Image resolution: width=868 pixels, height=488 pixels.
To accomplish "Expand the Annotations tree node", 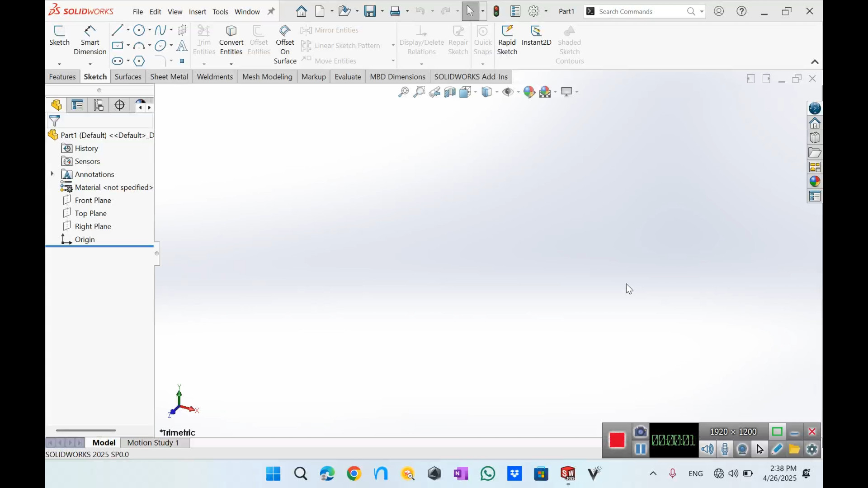I will [x=52, y=174].
